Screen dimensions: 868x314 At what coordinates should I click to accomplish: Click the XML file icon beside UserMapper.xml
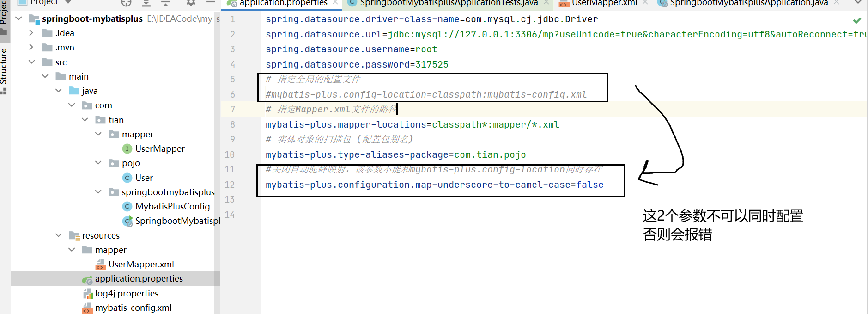click(x=100, y=265)
